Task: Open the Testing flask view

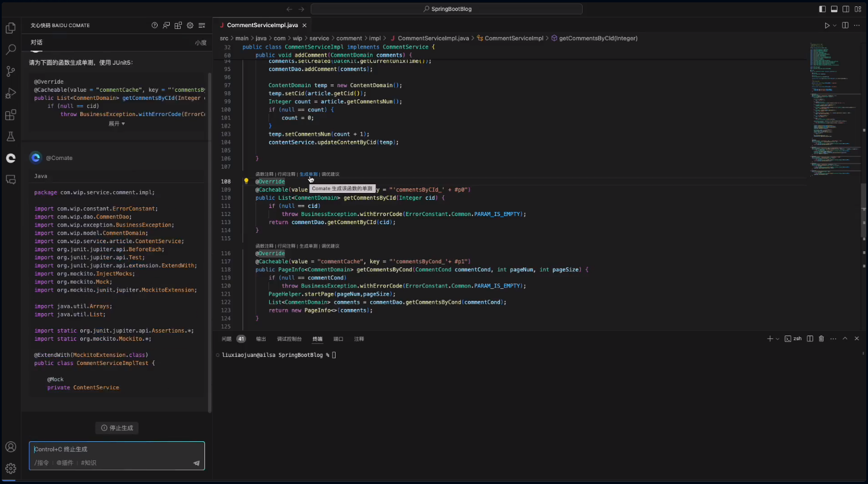Action: point(10,137)
